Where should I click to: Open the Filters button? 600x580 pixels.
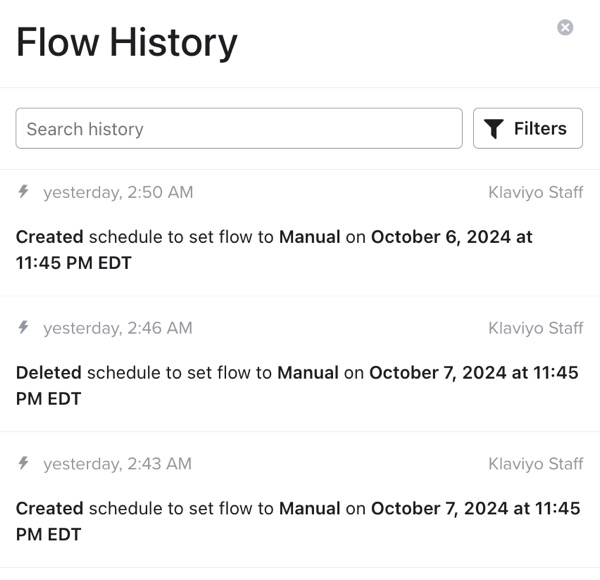click(x=527, y=129)
